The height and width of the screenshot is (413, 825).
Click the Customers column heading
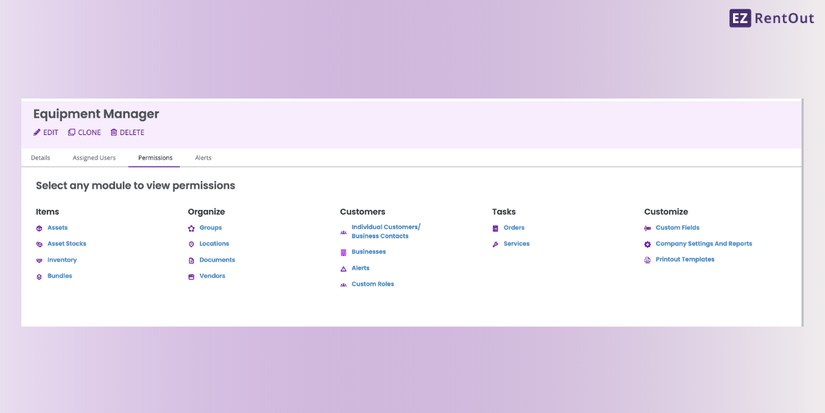point(363,211)
